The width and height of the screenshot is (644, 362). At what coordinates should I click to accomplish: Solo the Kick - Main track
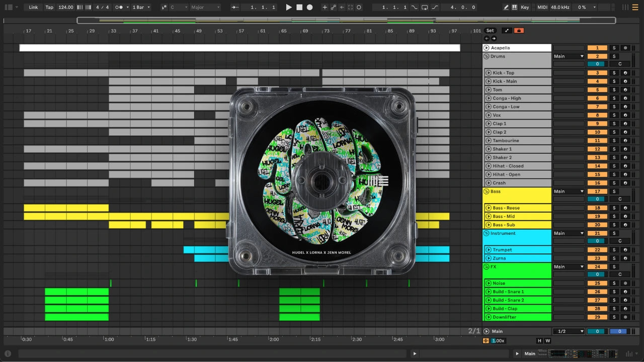click(x=613, y=81)
